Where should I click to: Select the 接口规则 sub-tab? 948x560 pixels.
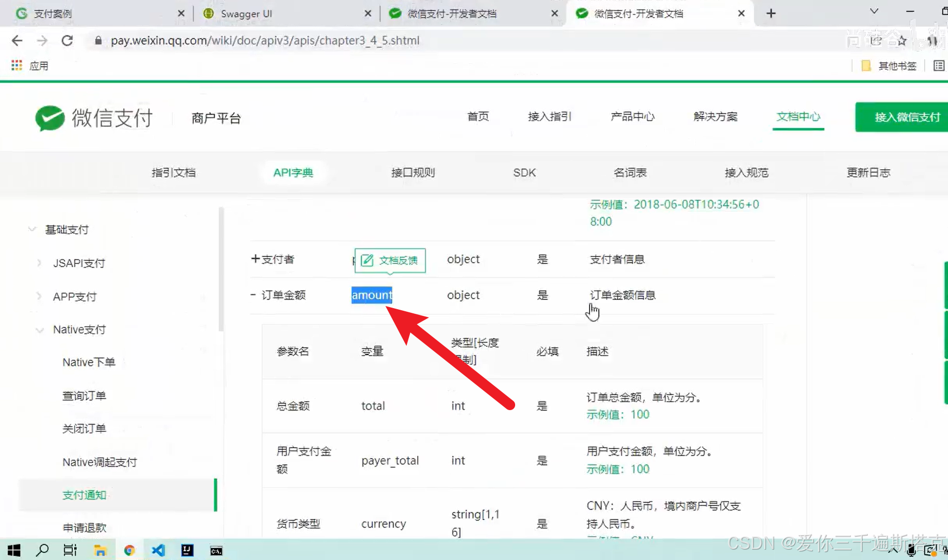(413, 173)
